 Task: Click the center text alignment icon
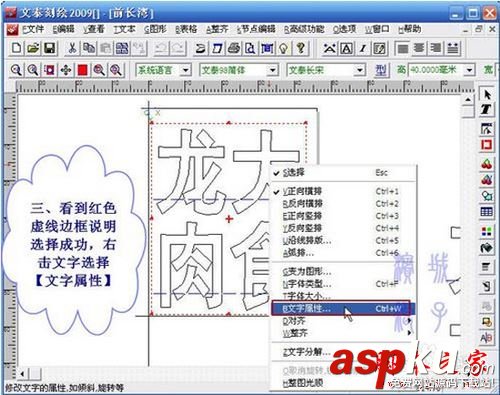coord(419,49)
